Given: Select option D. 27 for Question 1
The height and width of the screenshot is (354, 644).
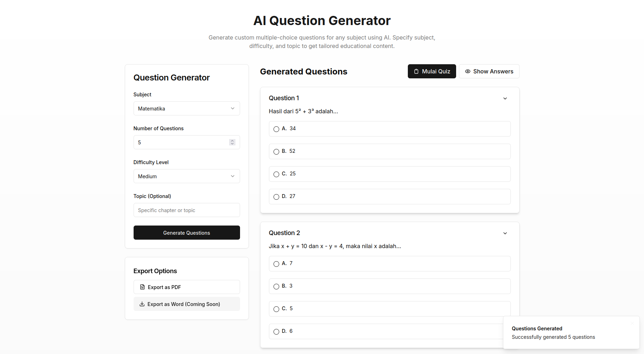Looking at the screenshot, I should pyautogui.click(x=390, y=197).
